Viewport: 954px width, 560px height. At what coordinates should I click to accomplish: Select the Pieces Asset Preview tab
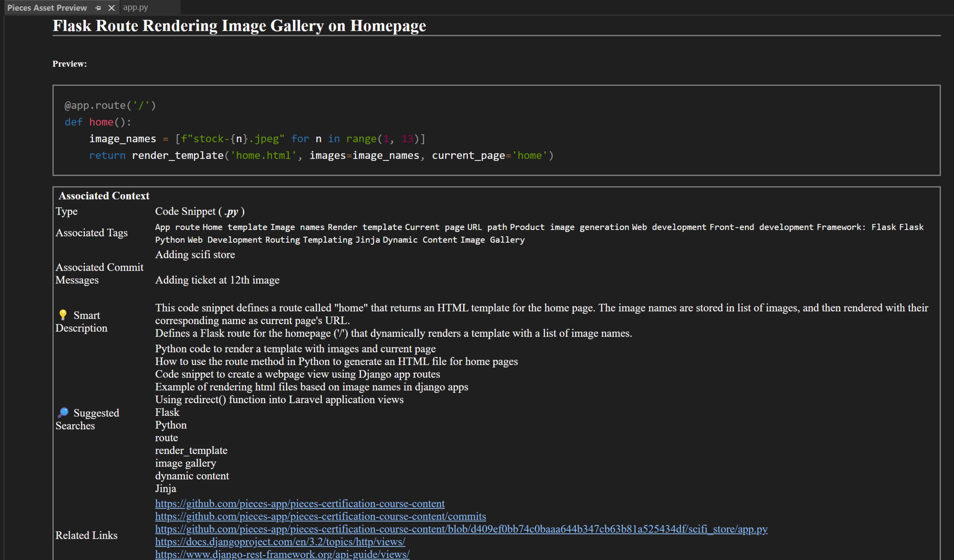pyautogui.click(x=47, y=8)
